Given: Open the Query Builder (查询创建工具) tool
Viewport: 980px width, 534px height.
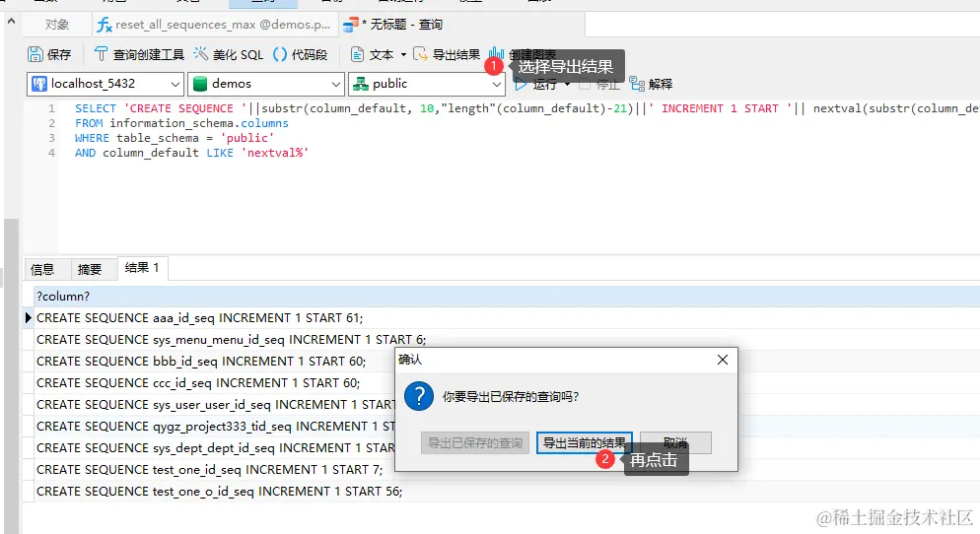Looking at the screenshot, I should click(139, 54).
